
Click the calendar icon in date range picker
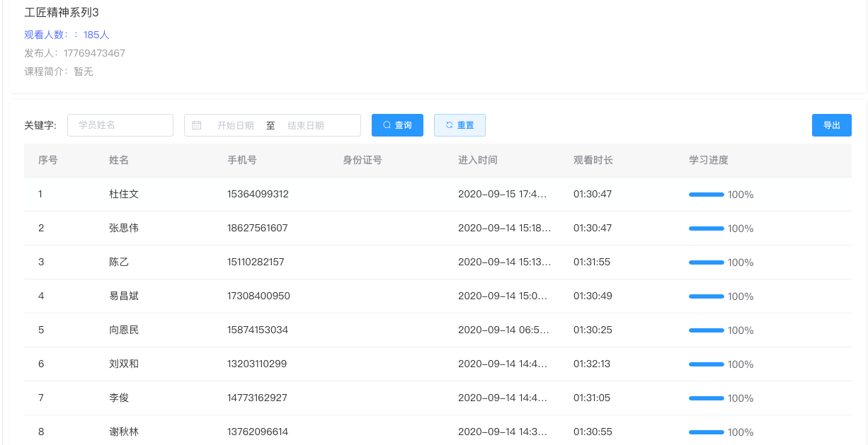pos(197,125)
